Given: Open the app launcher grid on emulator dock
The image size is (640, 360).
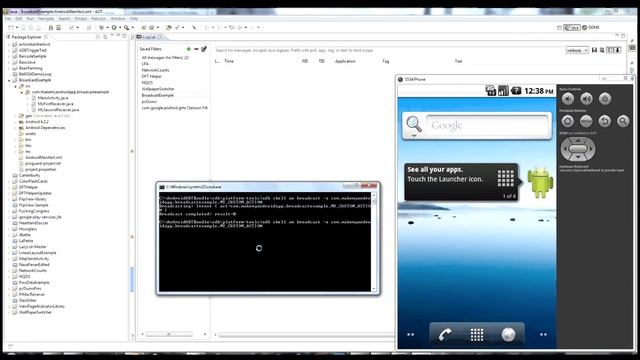Looking at the screenshot, I should click(476, 335).
